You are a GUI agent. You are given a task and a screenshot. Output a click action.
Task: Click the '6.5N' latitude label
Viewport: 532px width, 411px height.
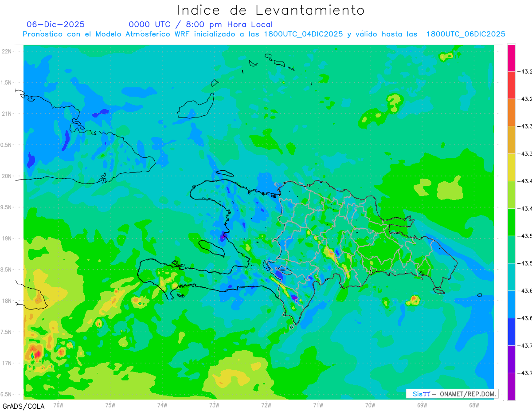(6, 395)
